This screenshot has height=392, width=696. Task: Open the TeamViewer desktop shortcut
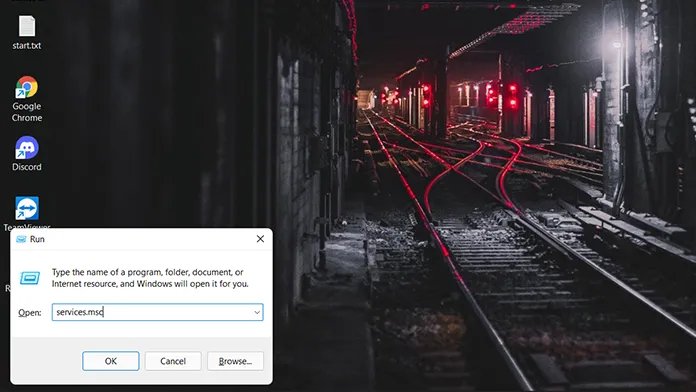click(x=27, y=209)
